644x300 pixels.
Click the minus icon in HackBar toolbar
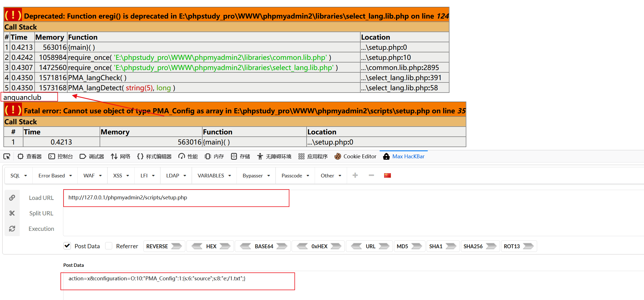(x=371, y=175)
